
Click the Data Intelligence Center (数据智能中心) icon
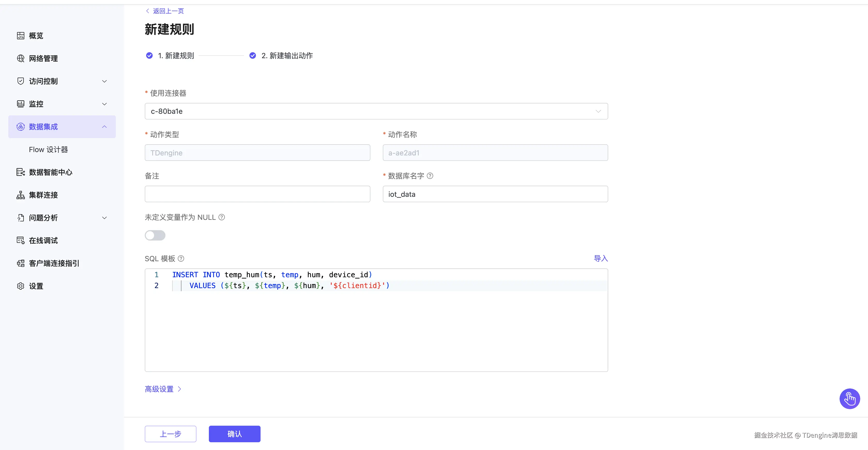[21, 172]
